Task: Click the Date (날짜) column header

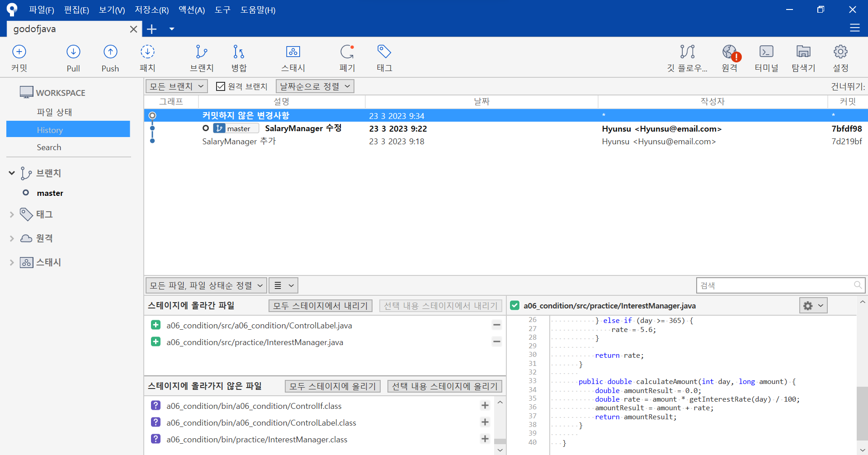Action: point(481,101)
